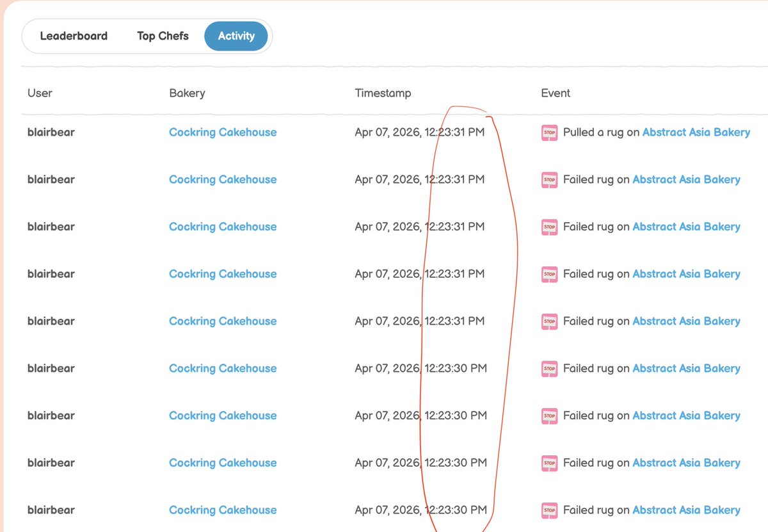Click stop icon in first 12:23:30 PM row
Viewport: 768px width, 532px height.
point(549,369)
